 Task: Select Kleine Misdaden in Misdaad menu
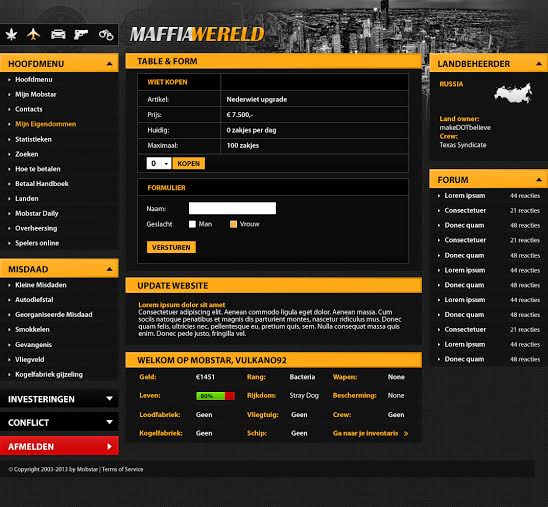41,285
